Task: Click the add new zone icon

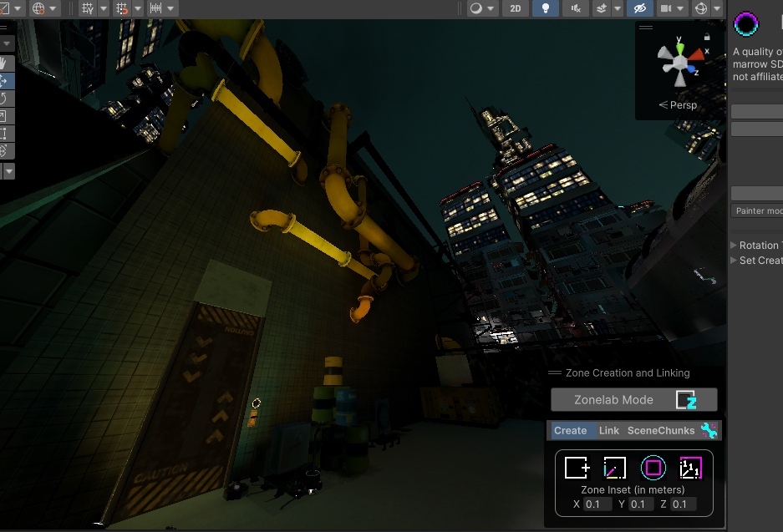Action: [x=577, y=468]
